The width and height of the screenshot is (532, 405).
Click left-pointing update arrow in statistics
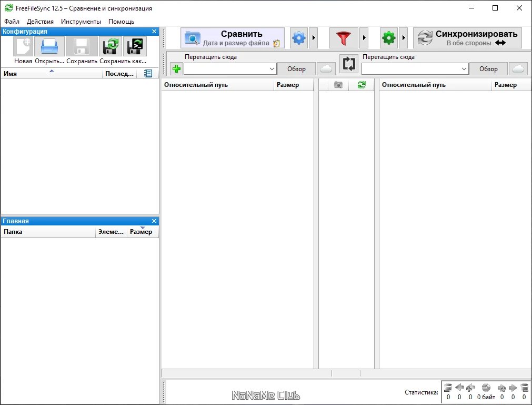pos(459,387)
